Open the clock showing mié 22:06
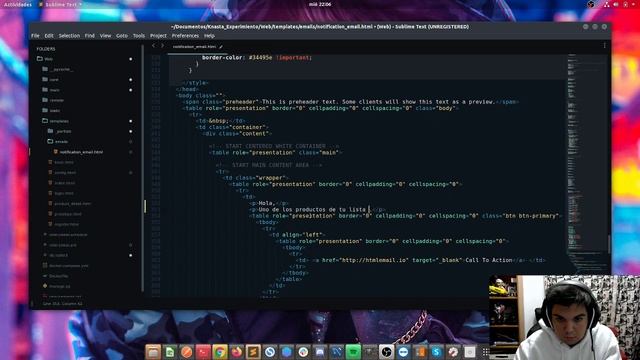This screenshot has height=360, width=640. [320, 4]
